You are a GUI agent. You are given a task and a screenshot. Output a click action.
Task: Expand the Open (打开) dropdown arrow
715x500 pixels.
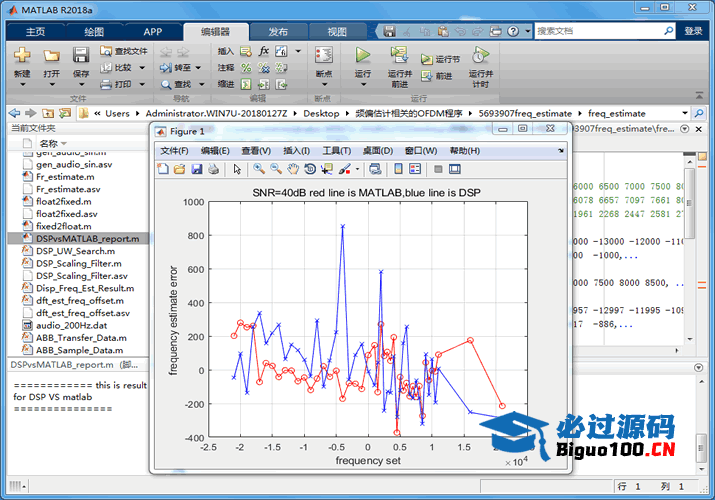point(52,85)
